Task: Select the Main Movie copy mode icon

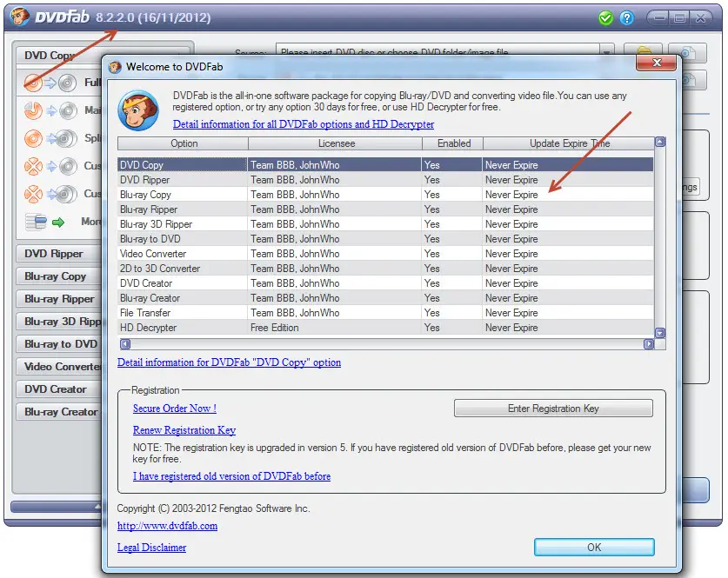Action: coord(50,110)
